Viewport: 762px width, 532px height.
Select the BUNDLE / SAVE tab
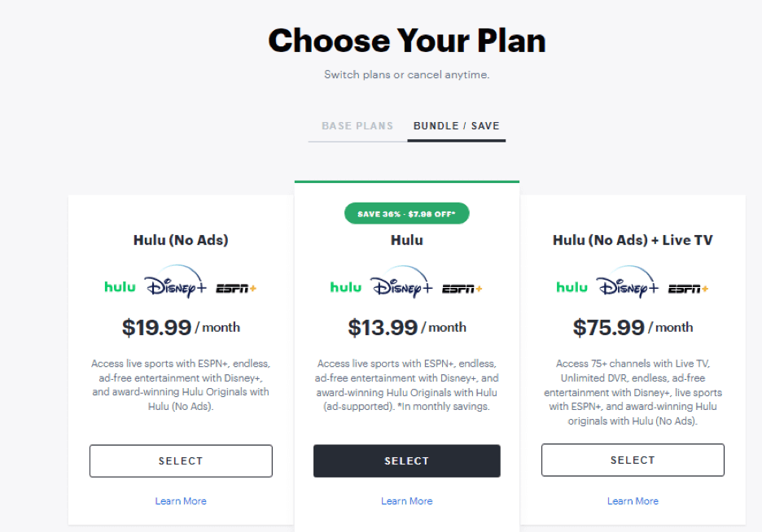(x=457, y=125)
